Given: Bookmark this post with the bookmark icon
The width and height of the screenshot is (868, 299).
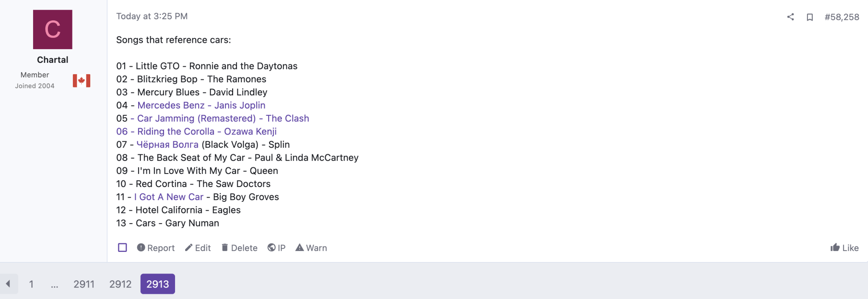Looking at the screenshot, I should click(810, 17).
